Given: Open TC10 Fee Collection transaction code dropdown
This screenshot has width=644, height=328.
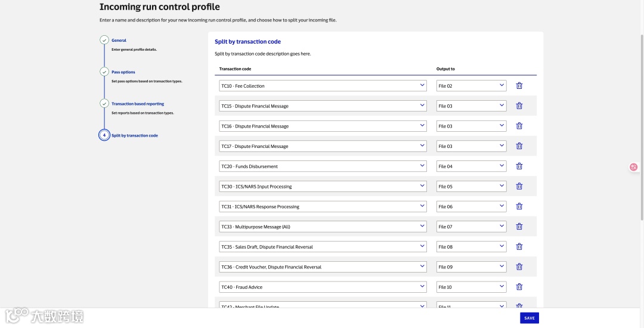Looking at the screenshot, I should pos(323,86).
